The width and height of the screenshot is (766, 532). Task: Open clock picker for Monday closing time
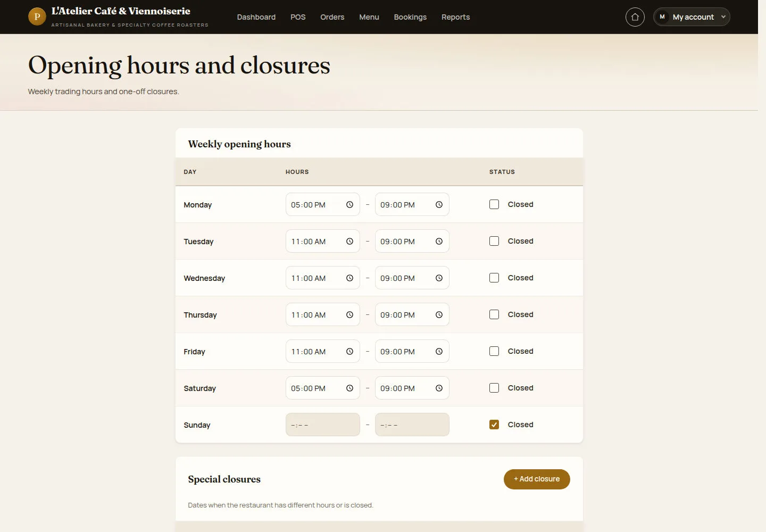point(439,205)
